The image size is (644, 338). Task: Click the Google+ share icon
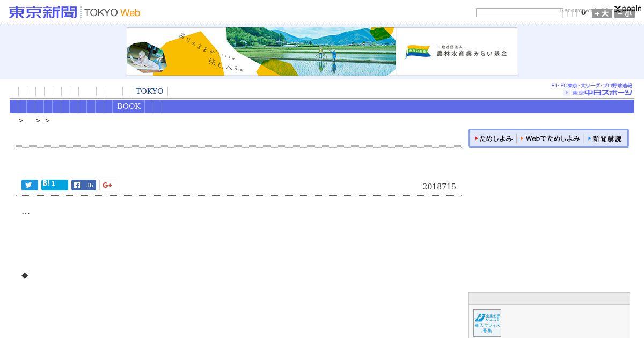point(107,185)
